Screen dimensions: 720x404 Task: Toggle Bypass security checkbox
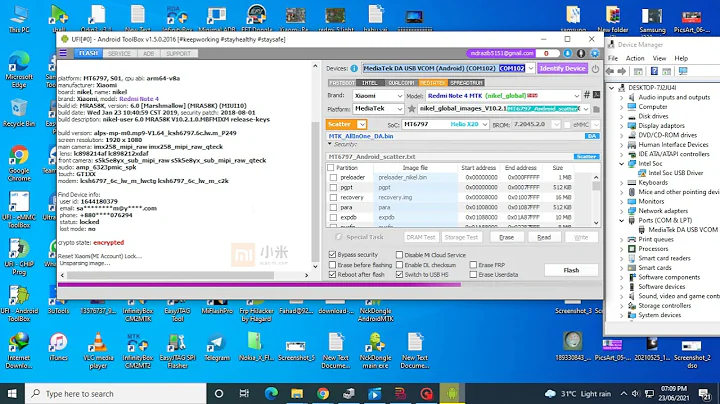[332, 254]
